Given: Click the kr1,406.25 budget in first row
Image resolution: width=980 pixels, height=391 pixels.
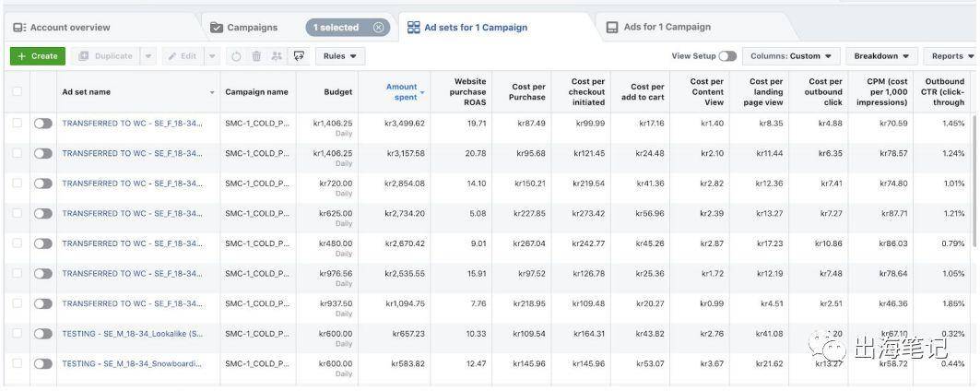Looking at the screenshot, I should point(333,124).
